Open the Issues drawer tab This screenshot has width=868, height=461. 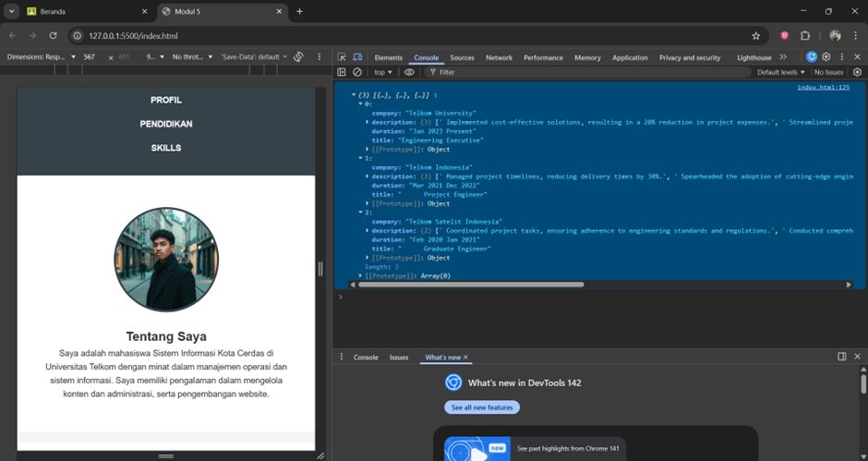pos(398,357)
